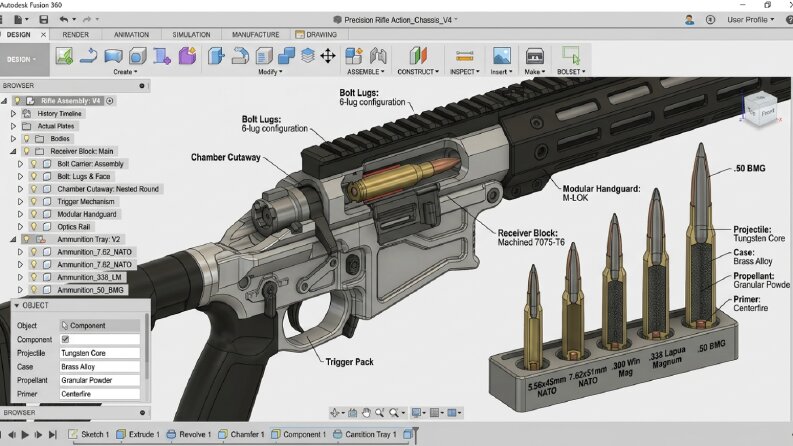Activate Rifle Assembly: V4 radio button
This screenshot has height=446, width=793.
(x=110, y=101)
